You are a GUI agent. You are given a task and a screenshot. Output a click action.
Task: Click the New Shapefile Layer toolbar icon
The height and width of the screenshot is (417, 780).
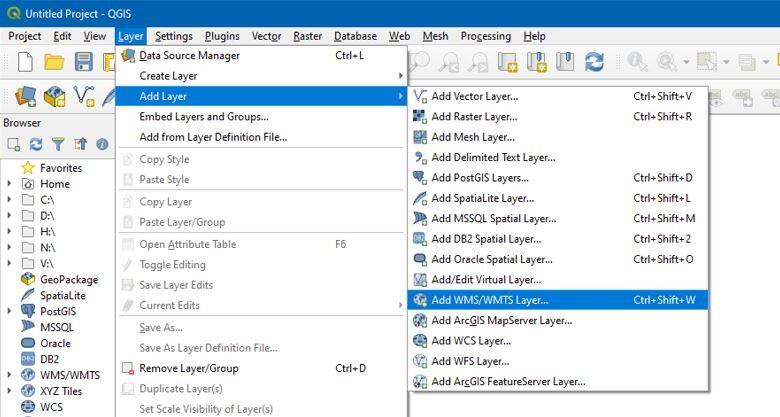click(x=84, y=96)
